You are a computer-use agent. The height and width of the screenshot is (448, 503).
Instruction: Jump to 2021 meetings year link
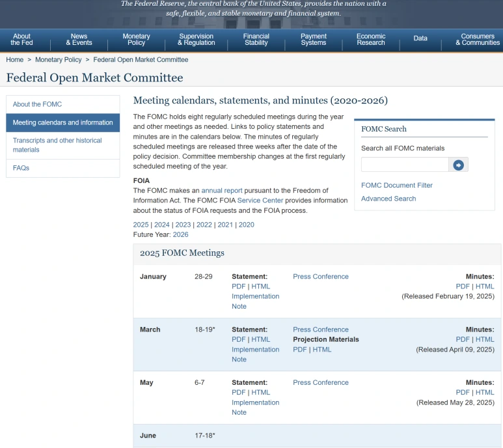click(x=225, y=225)
